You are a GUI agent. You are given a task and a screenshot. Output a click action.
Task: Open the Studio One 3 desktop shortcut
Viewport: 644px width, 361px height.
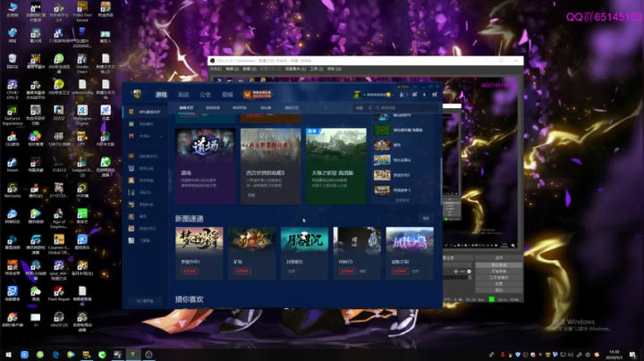click(x=82, y=63)
